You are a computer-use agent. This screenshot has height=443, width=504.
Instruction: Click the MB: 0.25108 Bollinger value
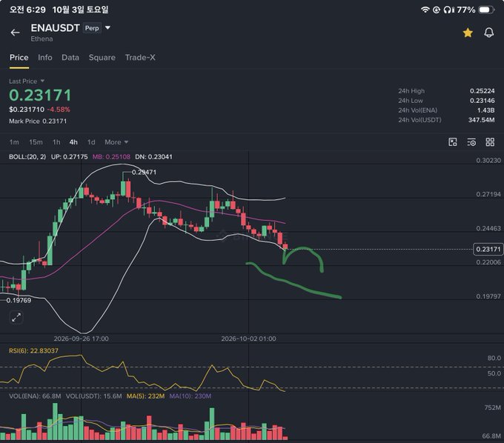tap(111, 157)
